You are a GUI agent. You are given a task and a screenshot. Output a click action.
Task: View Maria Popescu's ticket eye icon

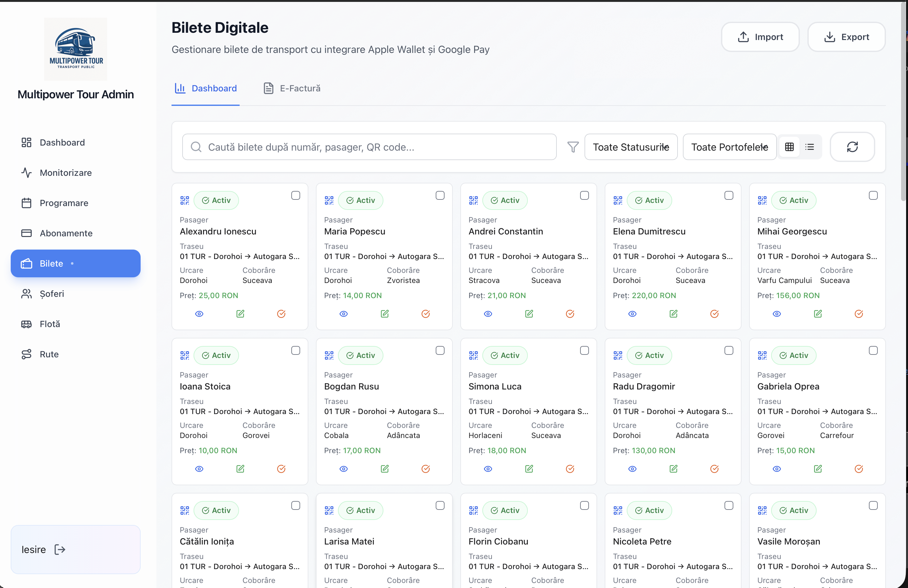click(344, 314)
